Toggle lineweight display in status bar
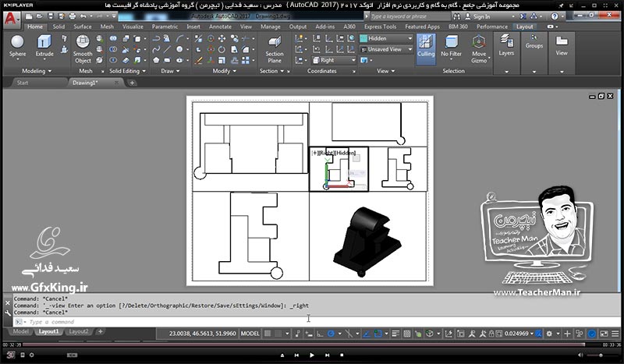 pos(395,334)
